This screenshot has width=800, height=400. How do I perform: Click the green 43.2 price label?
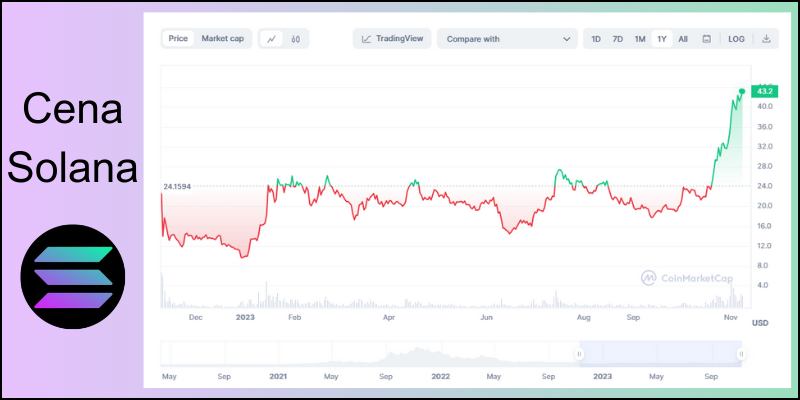766,91
